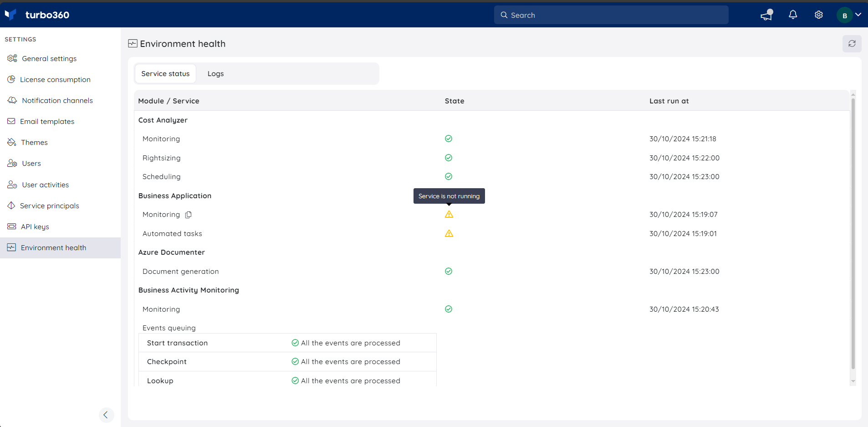Click warning icon for Automated tasks
Image resolution: width=868 pixels, height=427 pixels.
449,233
